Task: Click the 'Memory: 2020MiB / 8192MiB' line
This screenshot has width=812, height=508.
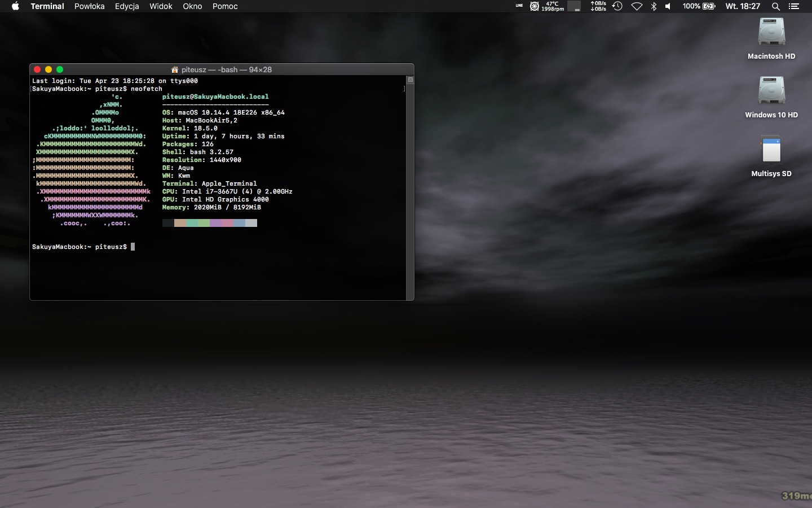Action: coord(211,207)
